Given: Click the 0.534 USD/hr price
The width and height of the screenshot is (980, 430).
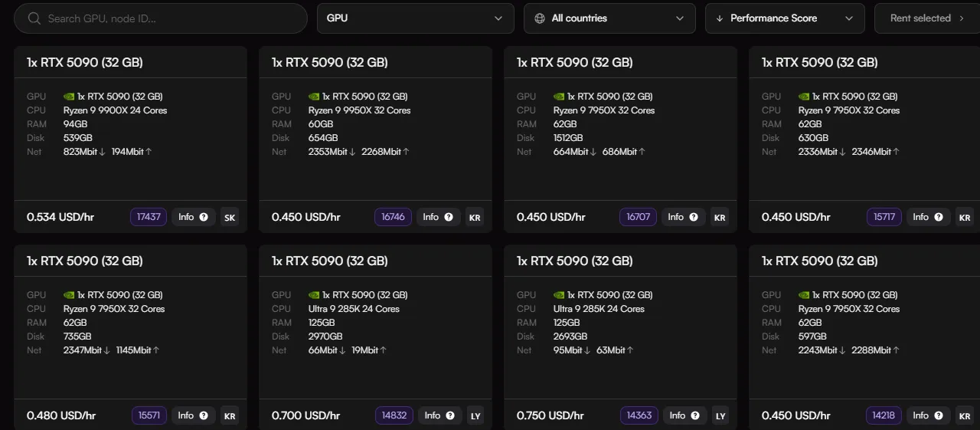Looking at the screenshot, I should (60, 217).
